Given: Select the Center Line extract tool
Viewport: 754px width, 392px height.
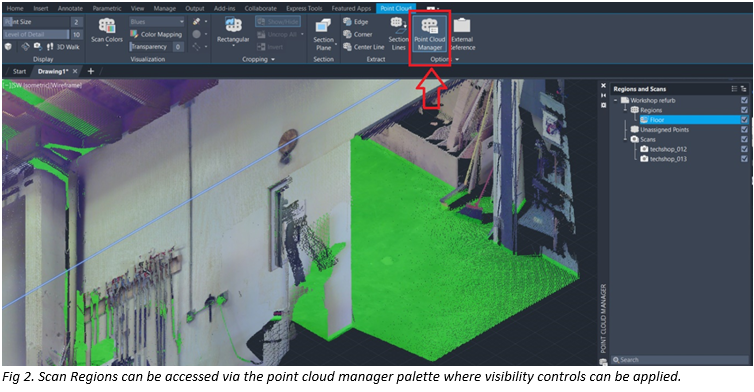Looking at the screenshot, I should tap(364, 47).
